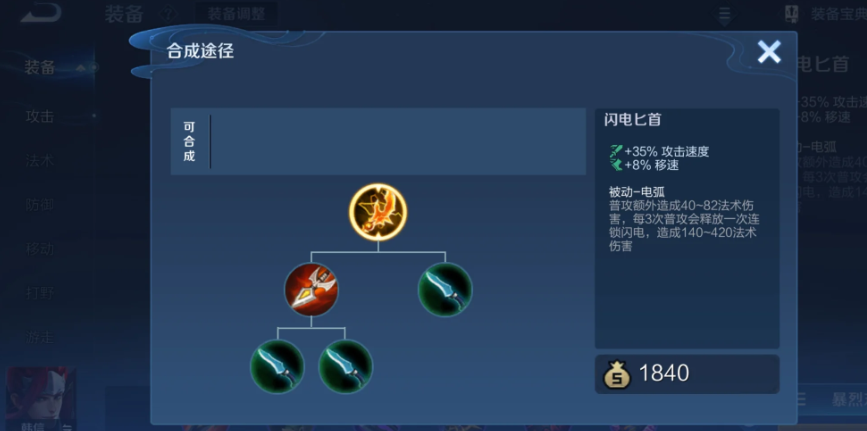Open the 游走 category tab
Image resolution: width=867 pixels, height=431 pixels.
click(x=40, y=336)
